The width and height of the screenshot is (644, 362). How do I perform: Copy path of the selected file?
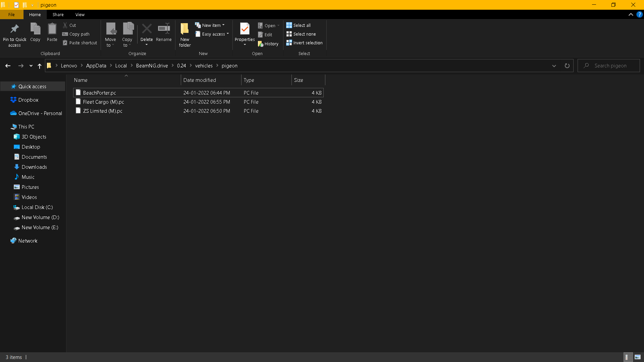tap(76, 34)
